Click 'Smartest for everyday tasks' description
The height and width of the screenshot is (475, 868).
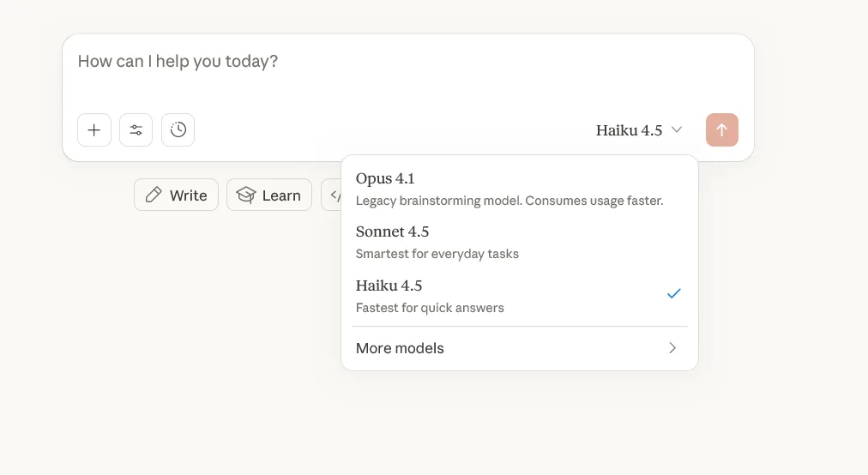pyautogui.click(x=437, y=254)
